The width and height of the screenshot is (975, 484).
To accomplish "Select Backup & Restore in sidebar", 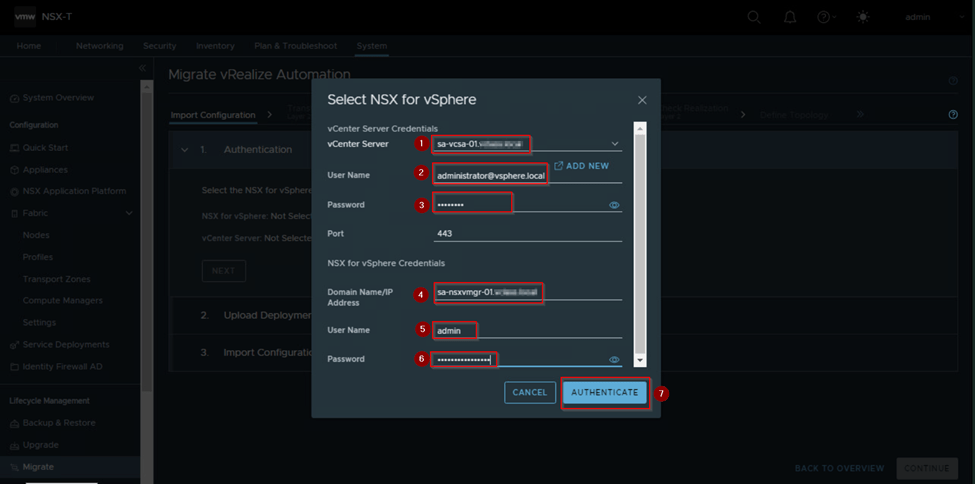I will tap(60, 423).
